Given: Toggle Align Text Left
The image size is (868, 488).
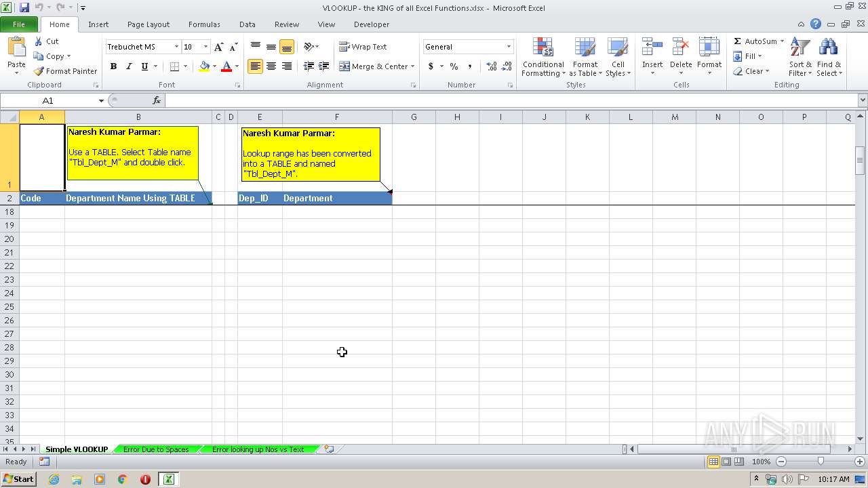Looking at the screenshot, I should click(x=256, y=66).
